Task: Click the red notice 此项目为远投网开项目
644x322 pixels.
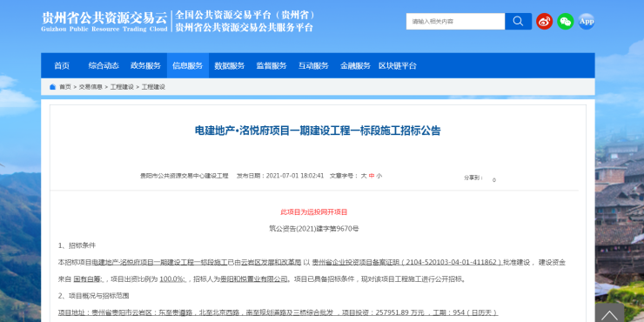Action: click(x=314, y=212)
